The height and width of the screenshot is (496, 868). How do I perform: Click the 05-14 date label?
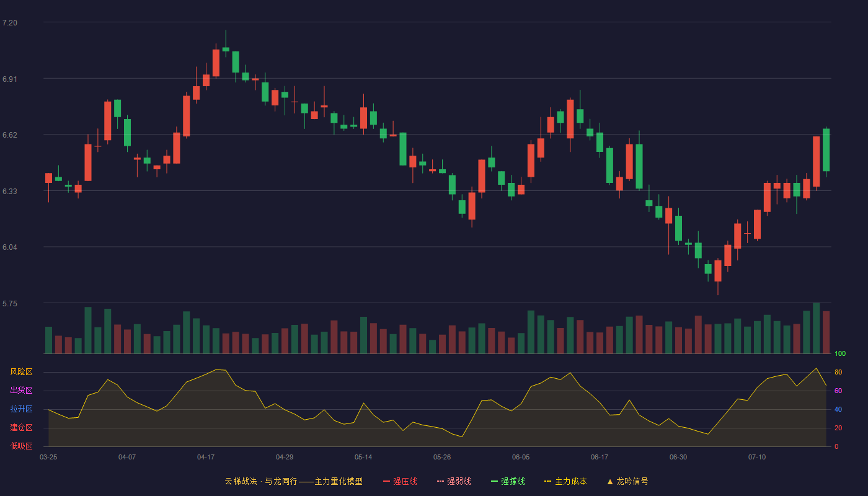(363, 457)
